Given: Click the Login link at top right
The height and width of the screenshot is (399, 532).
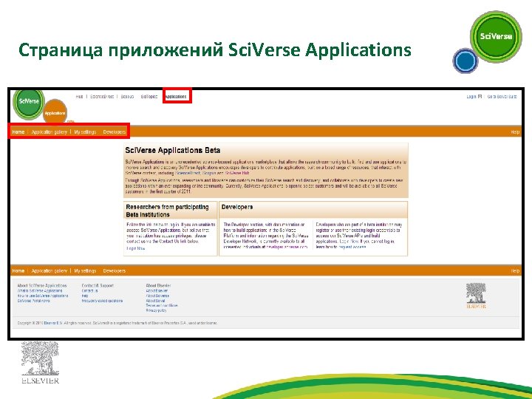Looking at the screenshot, I should [471, 97].
